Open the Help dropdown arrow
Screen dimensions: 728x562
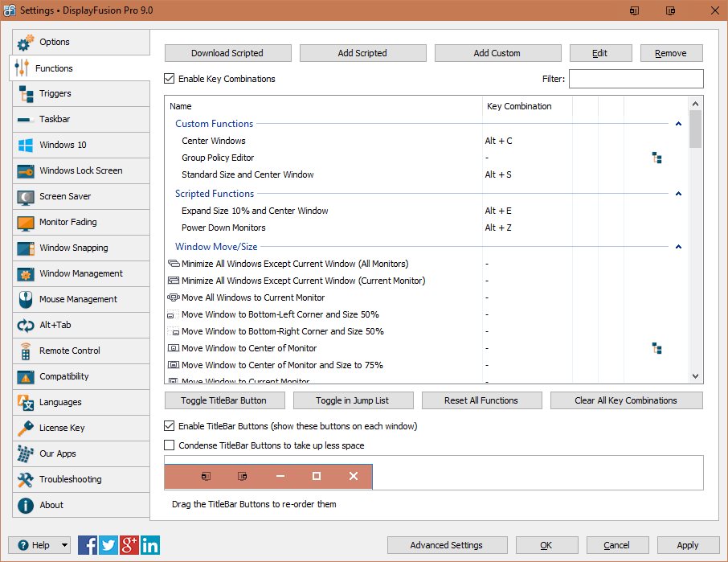[x=63, y=545]
